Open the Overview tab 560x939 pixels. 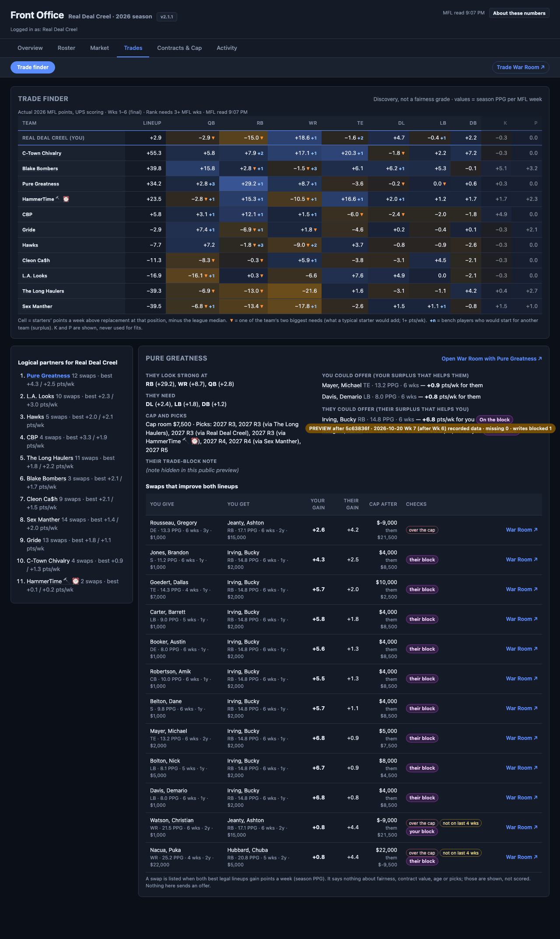[x=30, y=48]
